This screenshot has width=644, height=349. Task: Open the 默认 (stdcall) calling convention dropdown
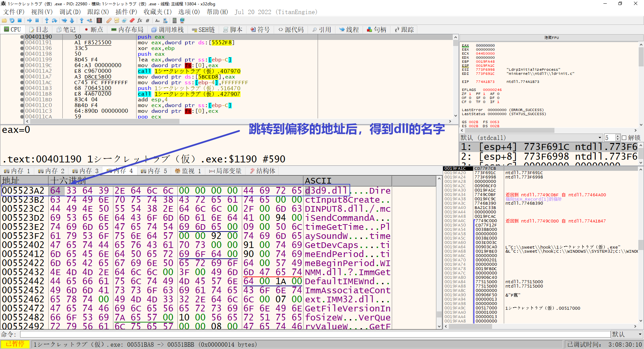600,138
